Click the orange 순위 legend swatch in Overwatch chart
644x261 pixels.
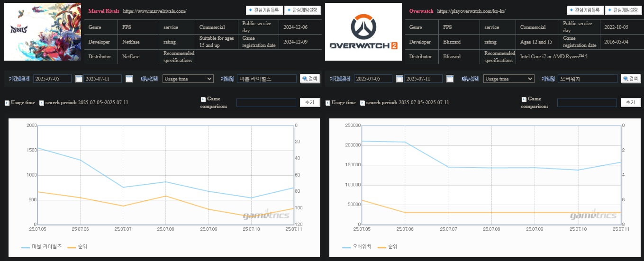click(381, 247)
